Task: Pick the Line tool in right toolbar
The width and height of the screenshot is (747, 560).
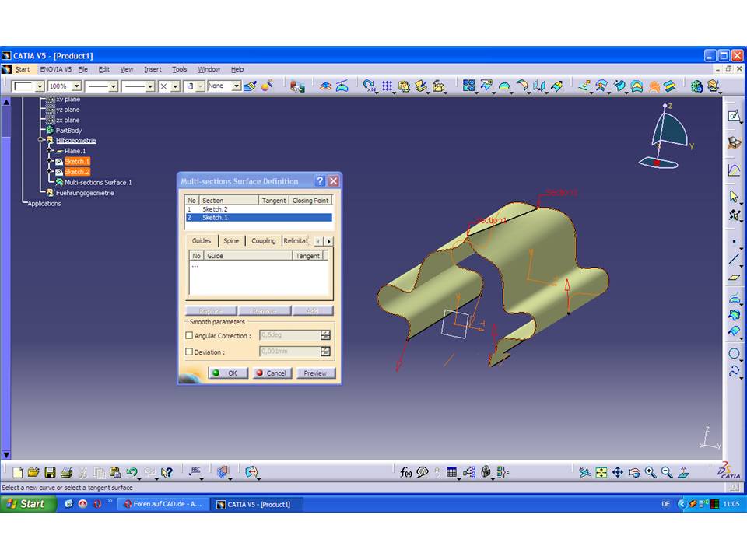Action: pyautogui.click(x=734, y=260)
